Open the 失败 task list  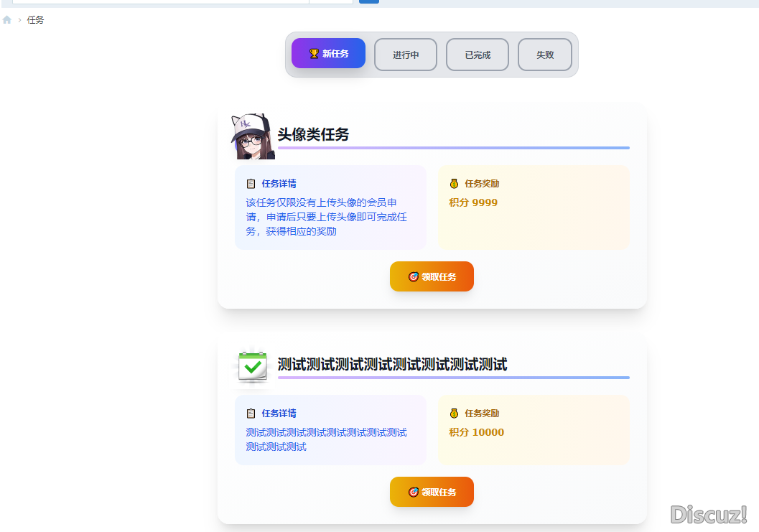tap(545, 54)
